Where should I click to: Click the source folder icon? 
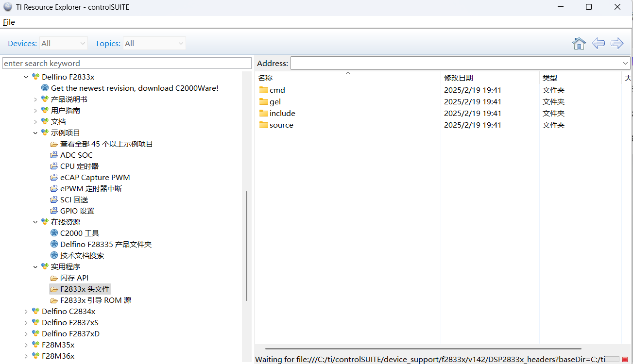[x=264, y=125]
